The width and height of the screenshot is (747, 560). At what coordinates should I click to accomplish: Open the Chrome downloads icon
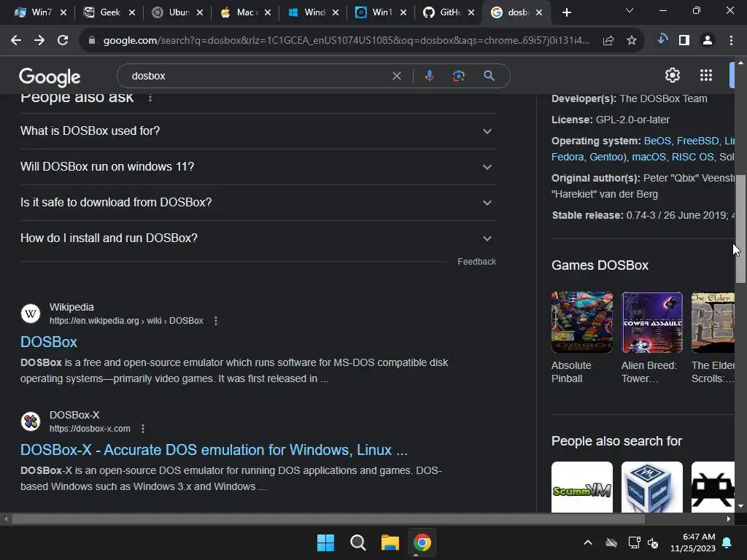click(661, 40)
